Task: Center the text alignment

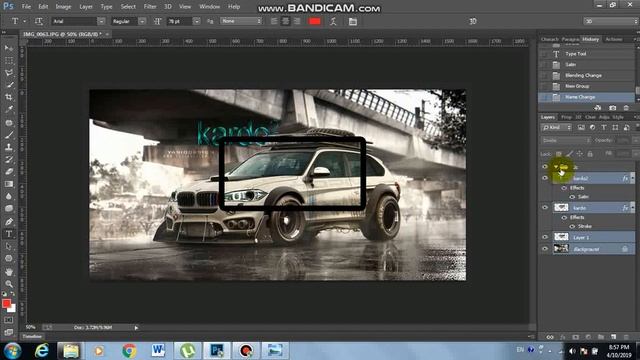Action: [x=286, y=21]
